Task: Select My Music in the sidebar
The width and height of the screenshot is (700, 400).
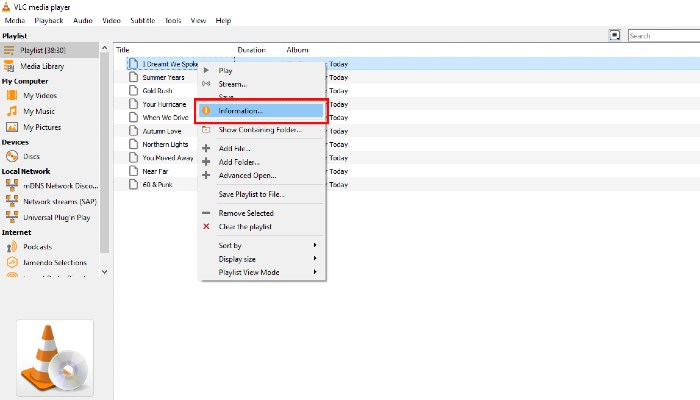Action: 40,111
